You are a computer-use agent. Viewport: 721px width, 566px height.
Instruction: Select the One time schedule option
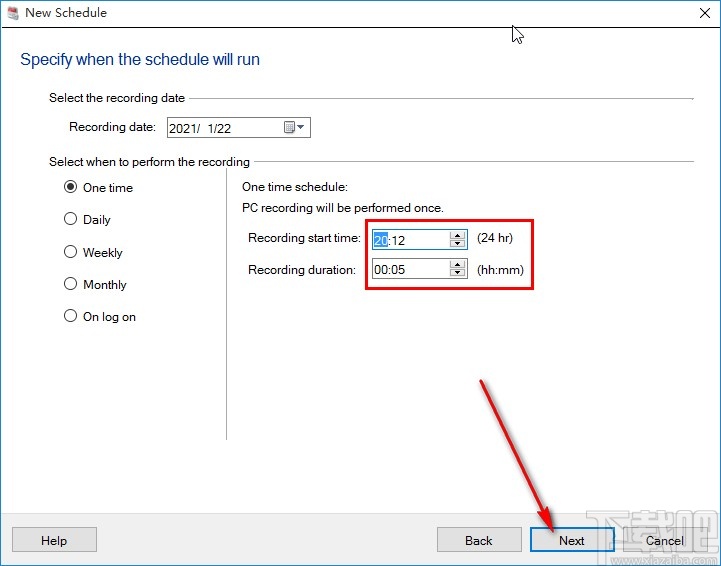pyautogui.click(x=70, y=187)
